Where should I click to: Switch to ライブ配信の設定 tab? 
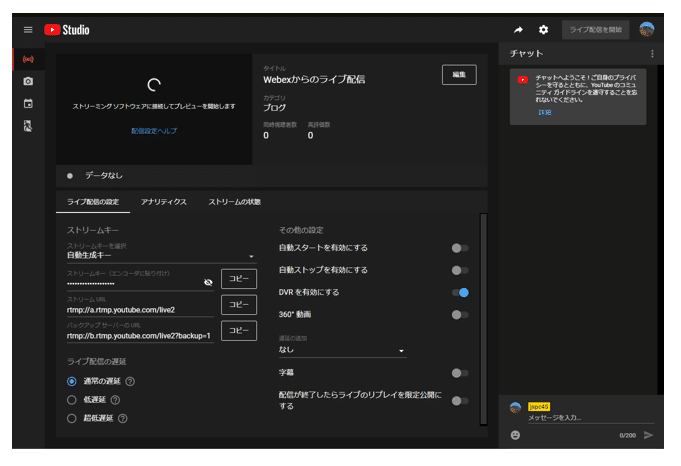click(x=93, y=202)
